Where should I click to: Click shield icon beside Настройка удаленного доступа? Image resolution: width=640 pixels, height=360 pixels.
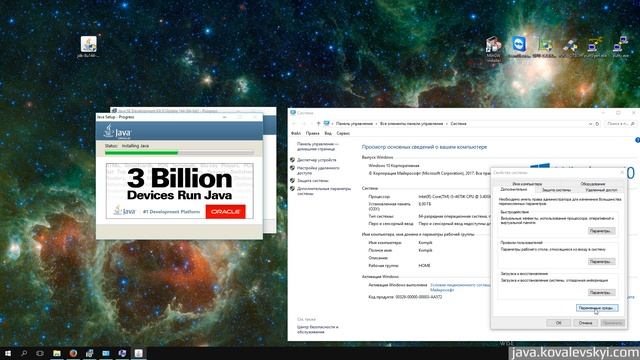pos(293,168)
